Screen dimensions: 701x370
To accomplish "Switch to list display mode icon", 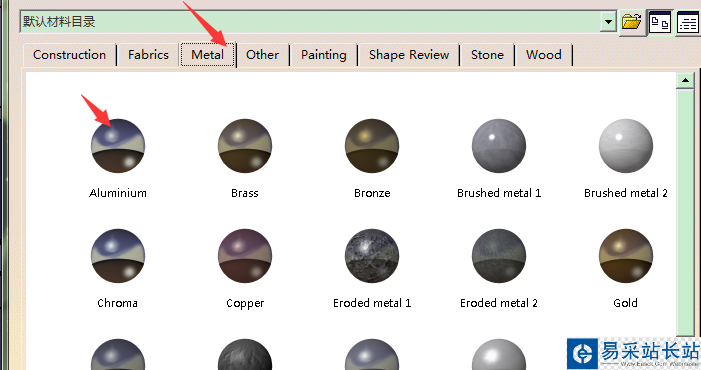I will pos(688,23).
